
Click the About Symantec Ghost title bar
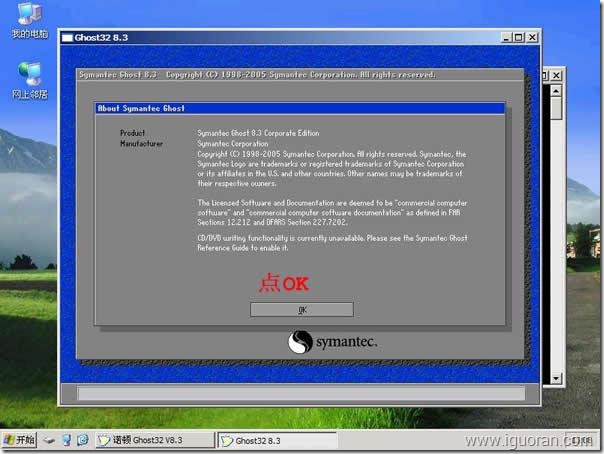point(300,108)
